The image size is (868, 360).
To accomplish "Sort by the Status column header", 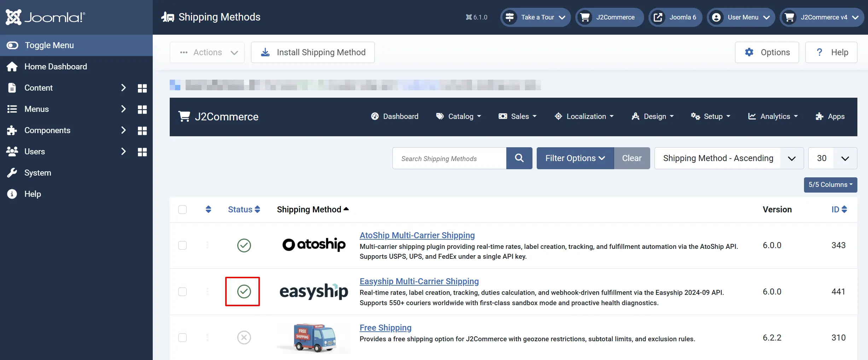I will tap(244, 210).
